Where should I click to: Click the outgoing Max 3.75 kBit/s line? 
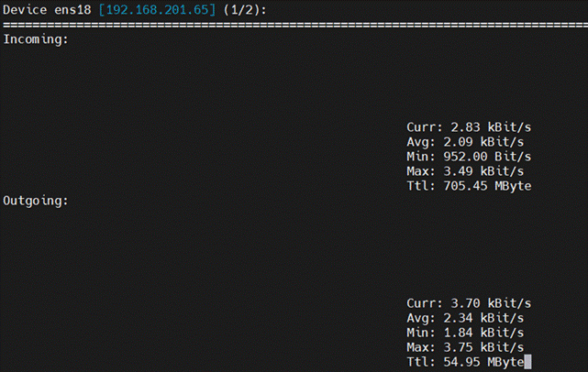click(465, 347)
